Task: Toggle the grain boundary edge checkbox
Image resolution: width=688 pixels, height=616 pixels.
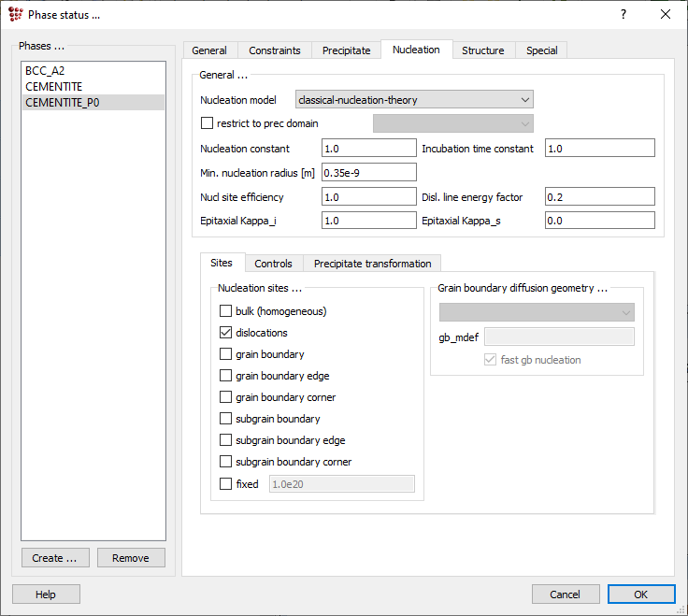Action: [x=225, y=376]
